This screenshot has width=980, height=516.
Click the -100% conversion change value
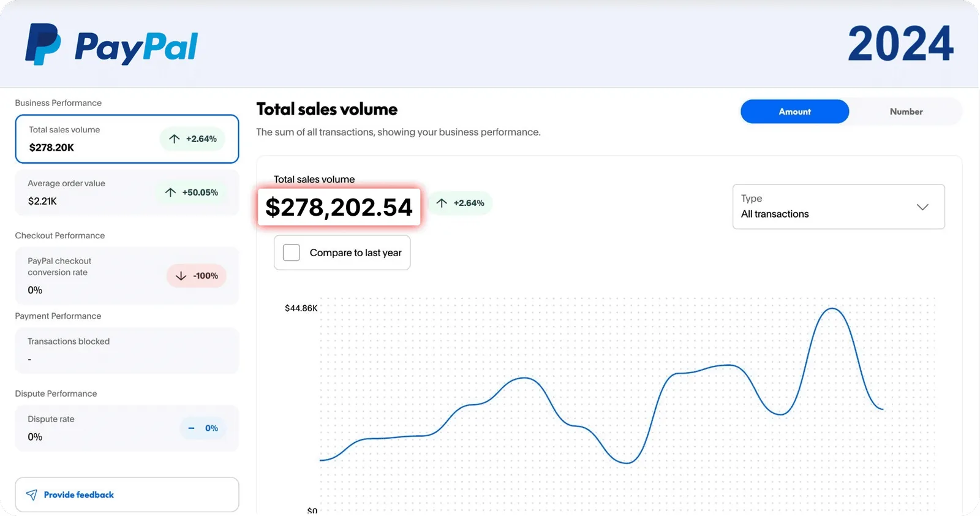[206, 276]
